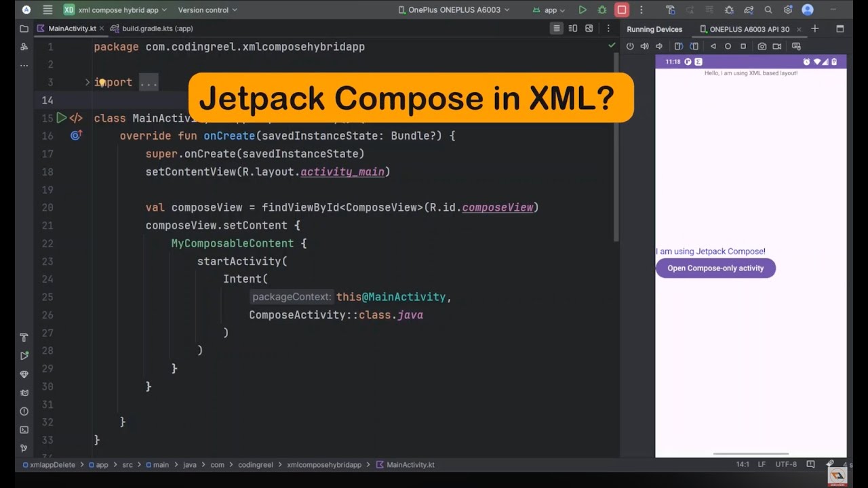Open the device display settings icon

(x=796, y=46)
